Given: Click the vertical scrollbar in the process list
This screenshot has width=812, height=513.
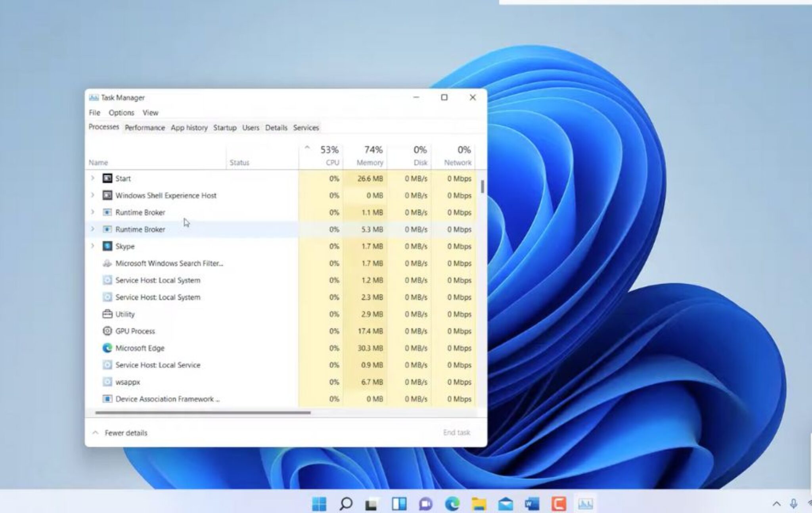Looking at the screenshot, I should 482,186.
